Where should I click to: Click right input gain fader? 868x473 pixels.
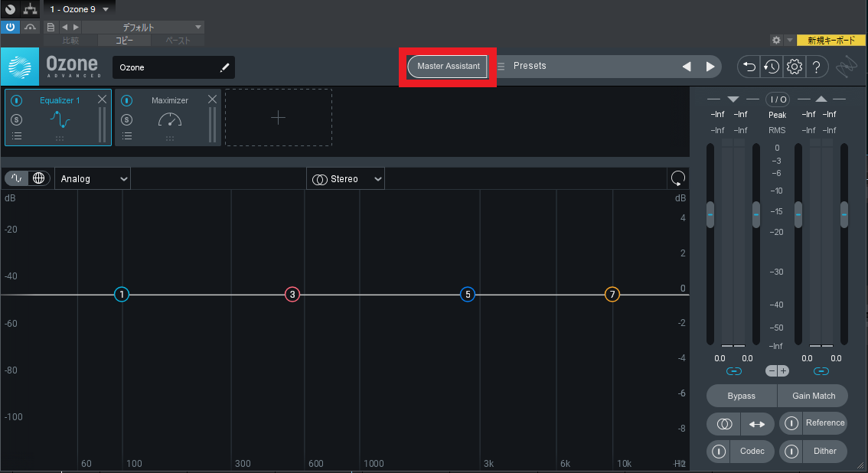point(755,214)
